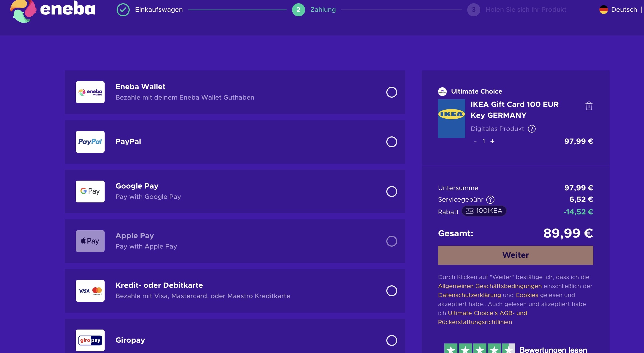Screen dimensions: 644x353
Task: Choose Kredit- oder Debitkarte radio option
Action: click(391, 291)
